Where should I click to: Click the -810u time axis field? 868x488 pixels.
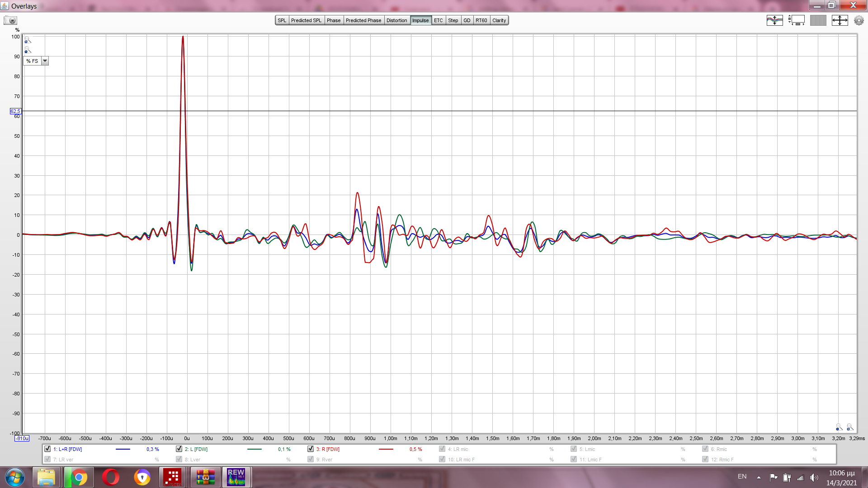tap(22, 438)
